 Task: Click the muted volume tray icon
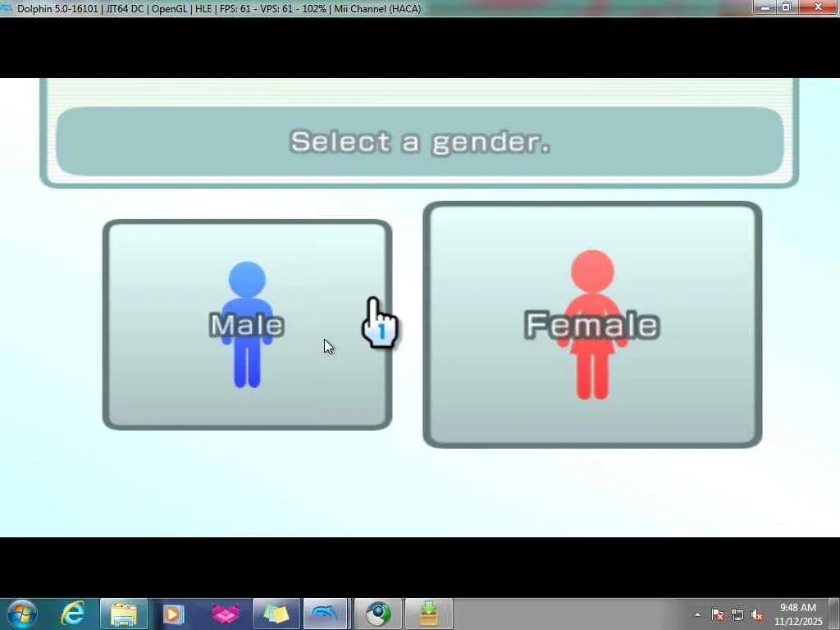coord(757,614)
